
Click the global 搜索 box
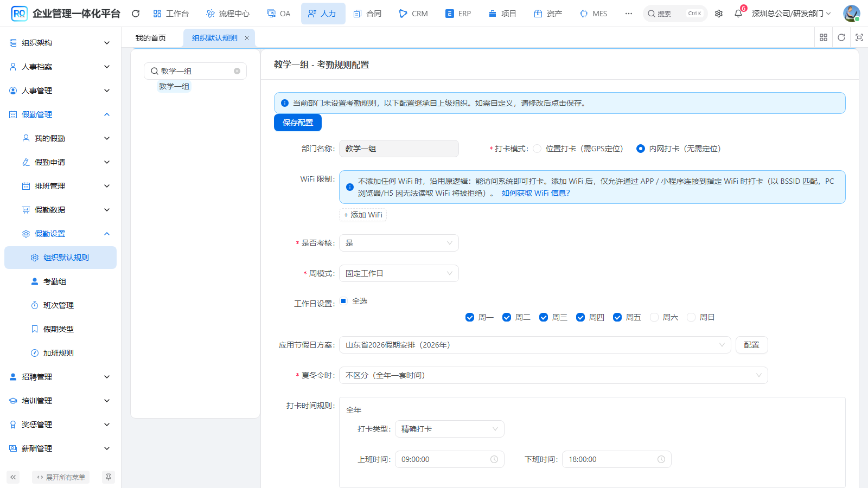coord(675,14)
